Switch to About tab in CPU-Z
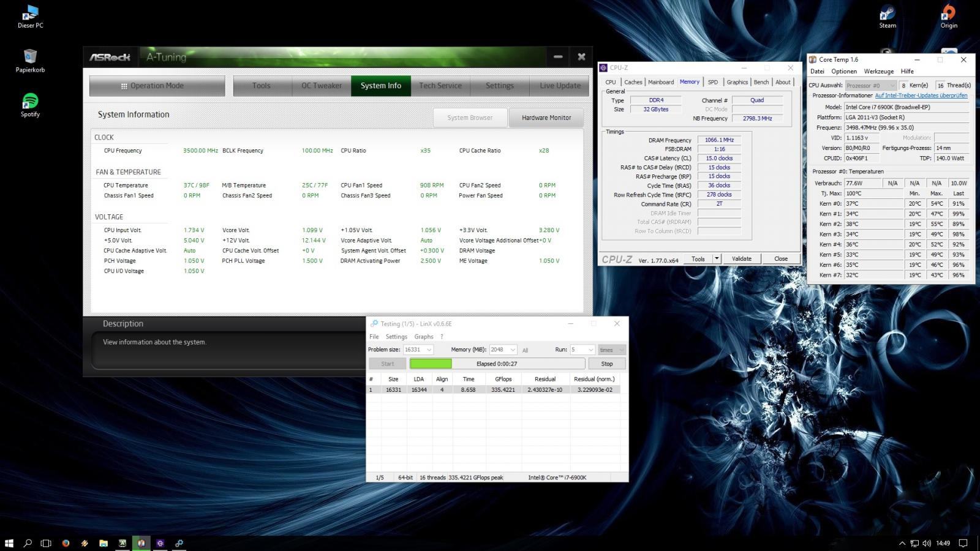980x551 pixels. [783, 82]
